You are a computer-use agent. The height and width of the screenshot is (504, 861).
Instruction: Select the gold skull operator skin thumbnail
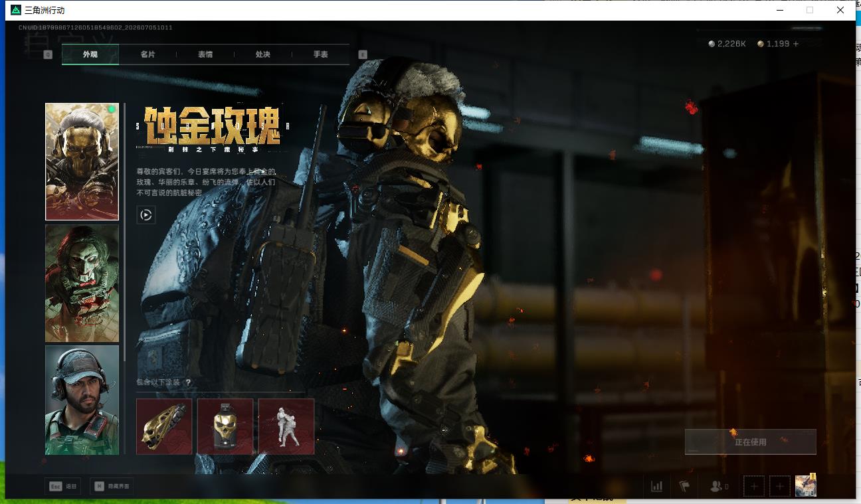pyautogui.click(x=82, y=161)
